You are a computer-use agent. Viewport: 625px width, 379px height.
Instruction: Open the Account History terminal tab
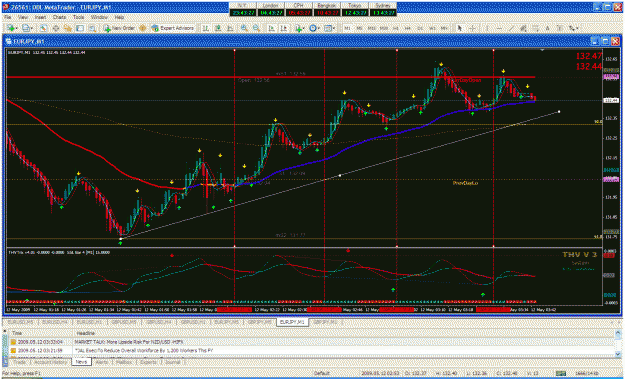pyautogui.click(x=51, y=362)
